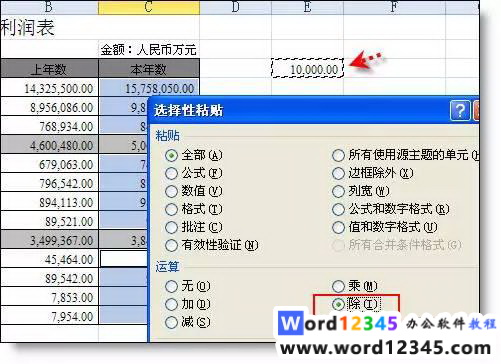Select the 数值(V) paste option

coord(193,191)
